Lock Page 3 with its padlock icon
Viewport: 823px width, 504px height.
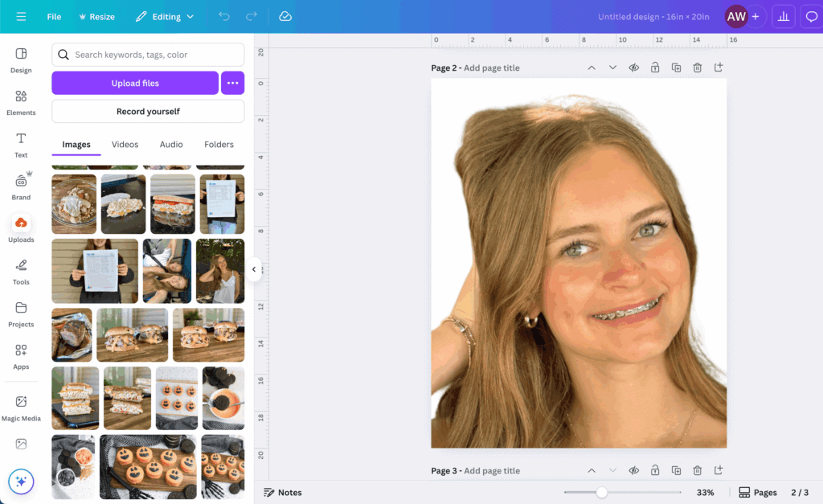point(655,470)
